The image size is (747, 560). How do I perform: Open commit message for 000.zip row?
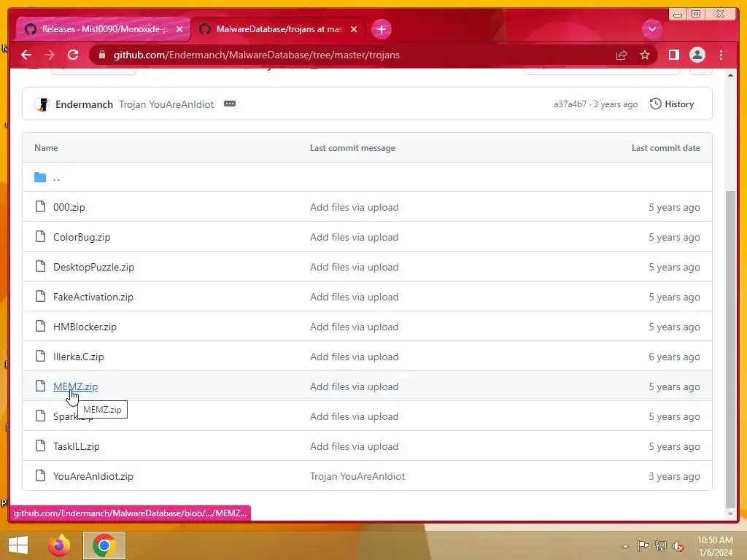tap(354, 207)
